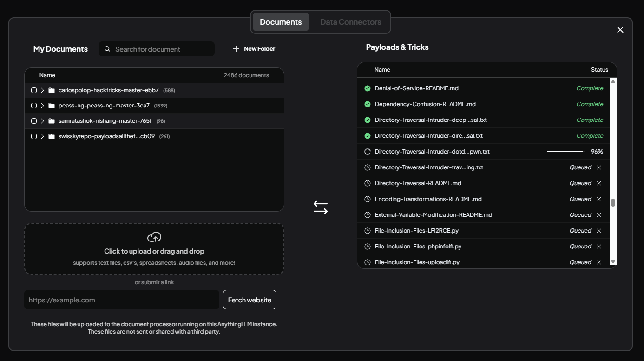This screenshot has height=361, width=644.
Task: Expand the samratashok-nishang-master-765f folder chevron
Action: [42, 121]
